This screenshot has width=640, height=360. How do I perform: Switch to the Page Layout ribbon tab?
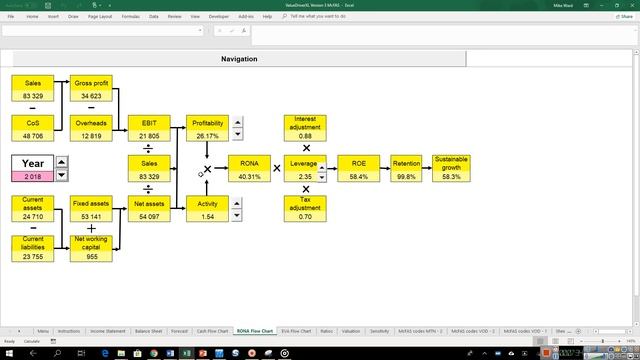pos(100,16)
